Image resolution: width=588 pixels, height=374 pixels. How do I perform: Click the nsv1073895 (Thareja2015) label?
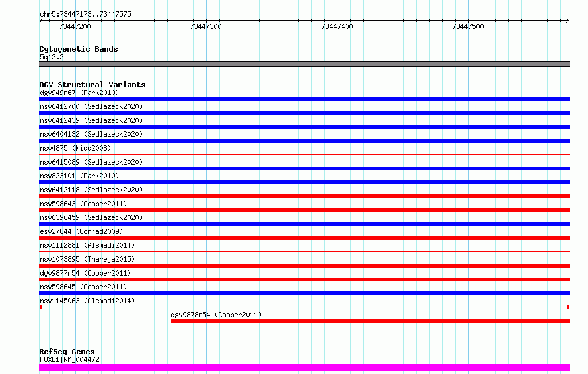pyautogui.click(x=87, y=259)
